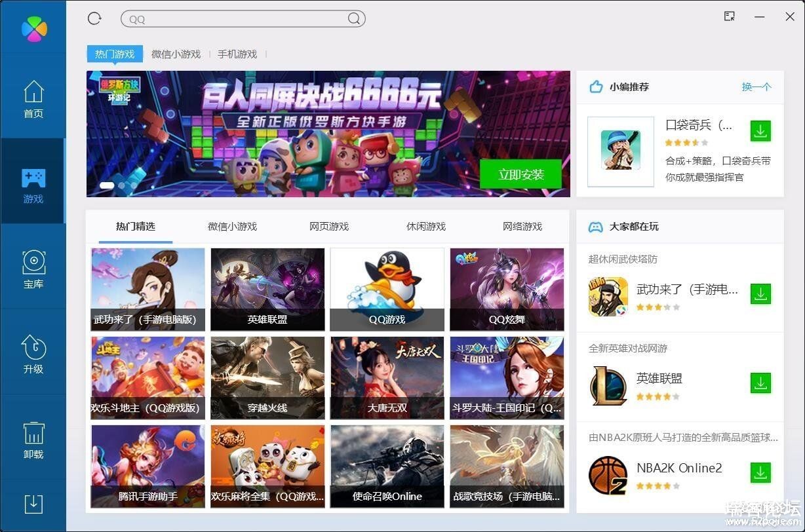The image size is (805, 532).
Task: Open the 欢乐斗地主 game tile
Action: 148,377
